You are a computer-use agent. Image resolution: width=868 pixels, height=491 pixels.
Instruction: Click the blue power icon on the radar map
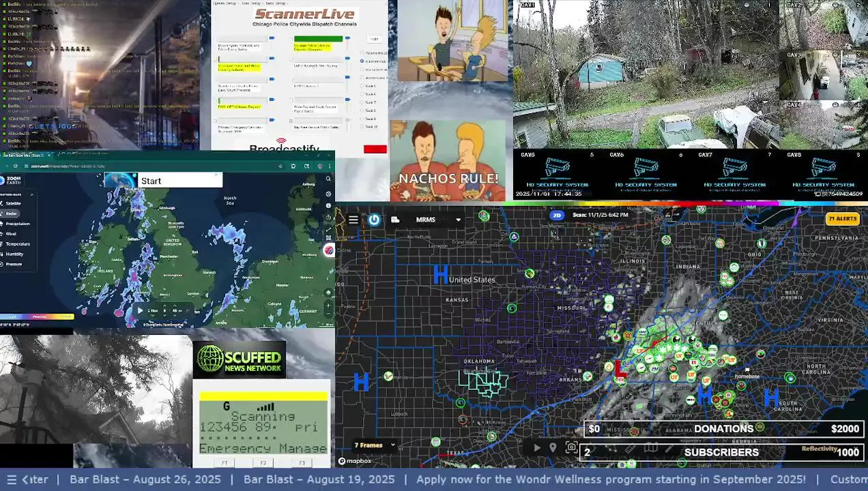tap(374, 220)
